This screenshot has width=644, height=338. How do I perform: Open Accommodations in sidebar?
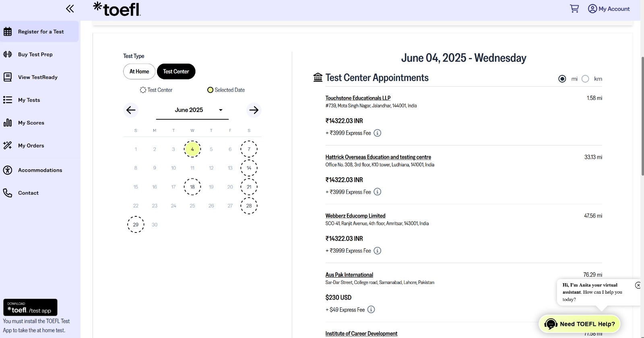(39, 170)
